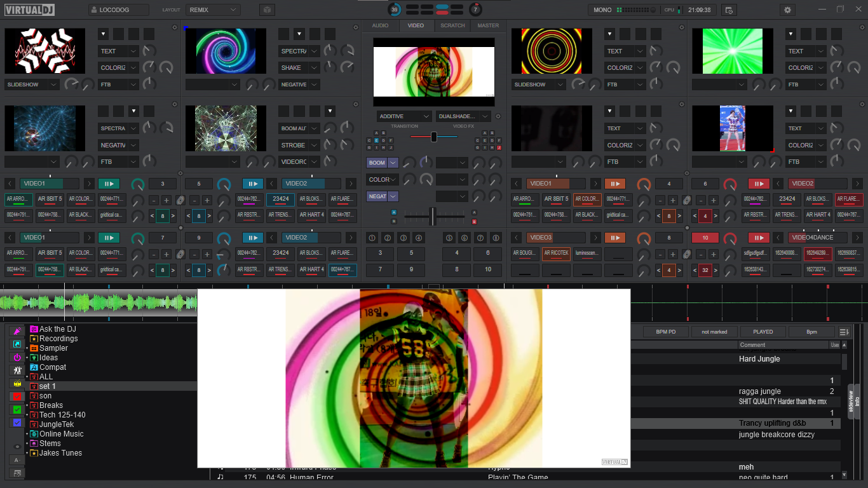Toggle the red checkmark color filter
Image resolution: width=868 pixels, height=488 pixels.
point(17,396)
